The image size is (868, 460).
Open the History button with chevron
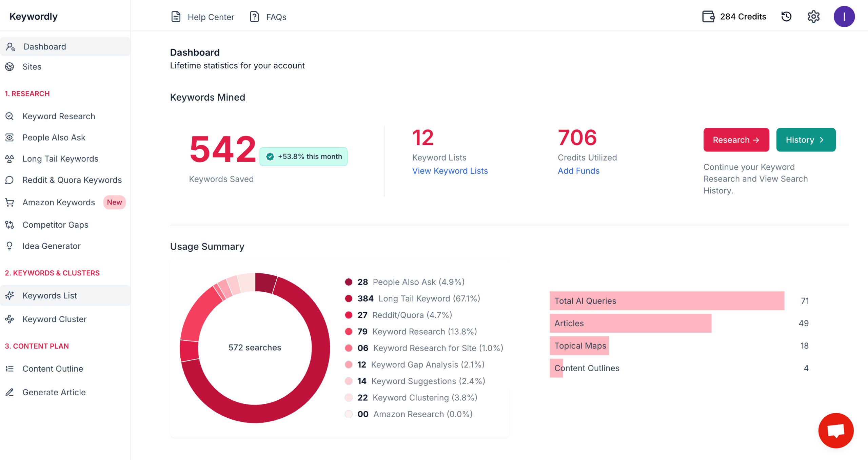pyautogui.click(x=806, y=140)
